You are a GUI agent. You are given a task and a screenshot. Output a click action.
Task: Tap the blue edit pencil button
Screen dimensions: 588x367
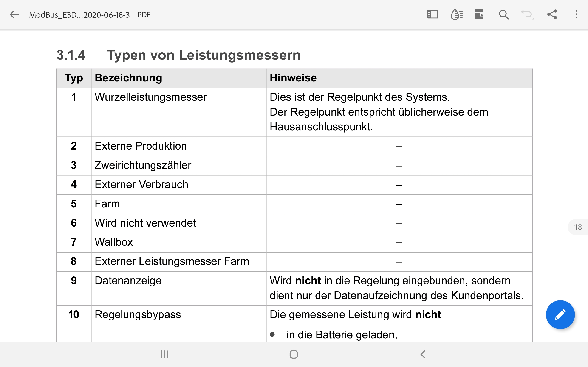point(560,314)
